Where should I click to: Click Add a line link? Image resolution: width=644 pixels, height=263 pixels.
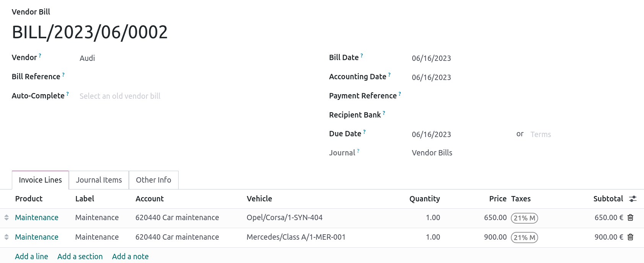31,256
